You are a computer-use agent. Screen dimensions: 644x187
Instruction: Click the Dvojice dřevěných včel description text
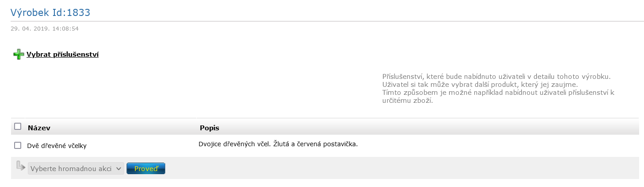(278, 144)
